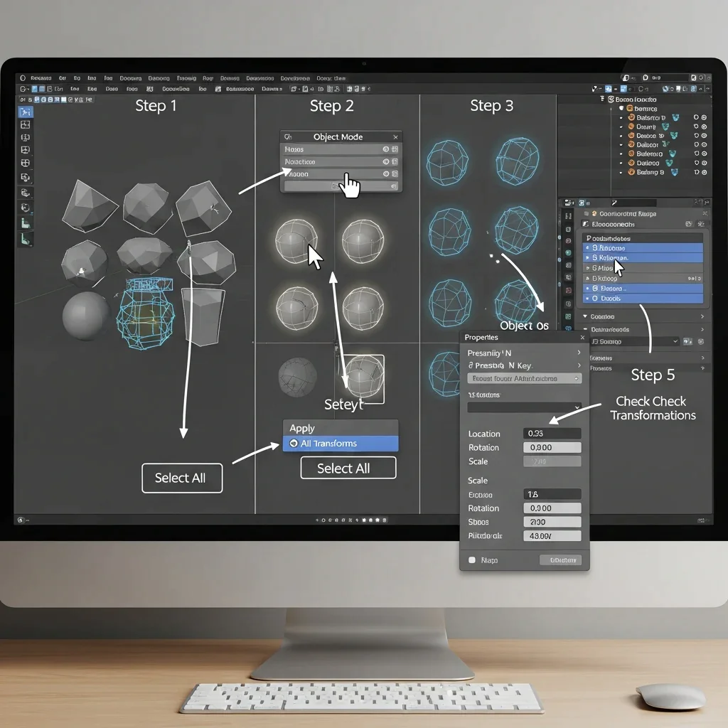Screen dimensions: 728x728
Task: Click the Select All button under Step 1
Action: pyautogui.click(x=182, y=478)
